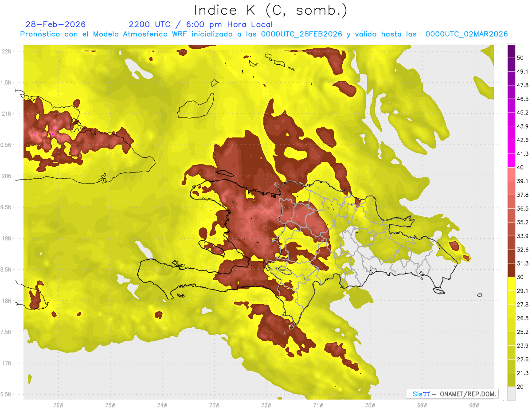The width and height of the screenshot is (532, 411).
Task: Click the '74W' longitude label
Action: click(162, 405)
